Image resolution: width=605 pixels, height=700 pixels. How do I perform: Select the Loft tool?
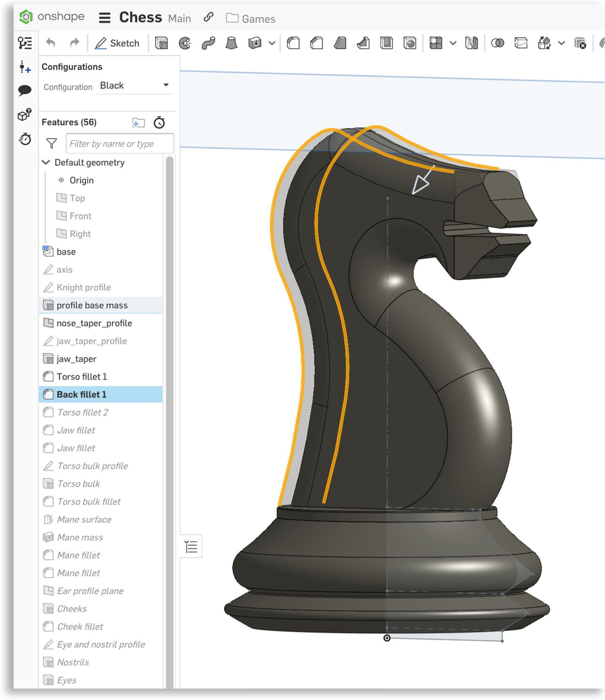pyautogui.click(x=231, y=44)
